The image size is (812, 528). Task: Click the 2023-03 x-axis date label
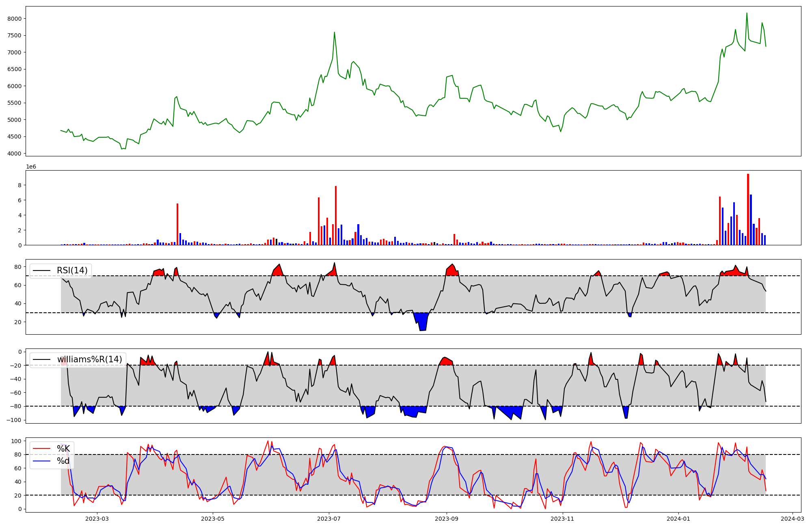[x=97, y=519]
